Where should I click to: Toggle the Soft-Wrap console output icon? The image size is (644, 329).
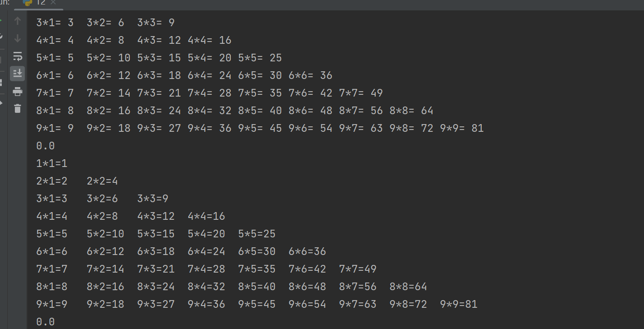[x=18, y=56]
